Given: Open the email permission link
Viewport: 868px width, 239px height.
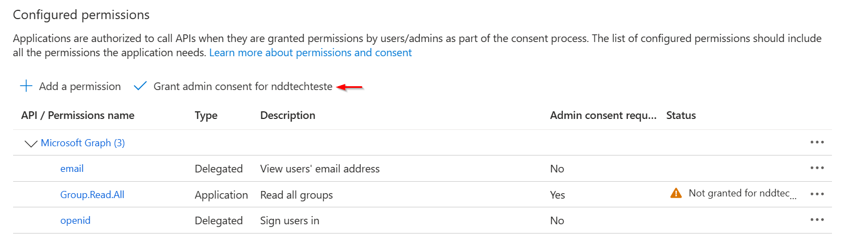Looking at the screenshot, I should (x=72, y=169).
